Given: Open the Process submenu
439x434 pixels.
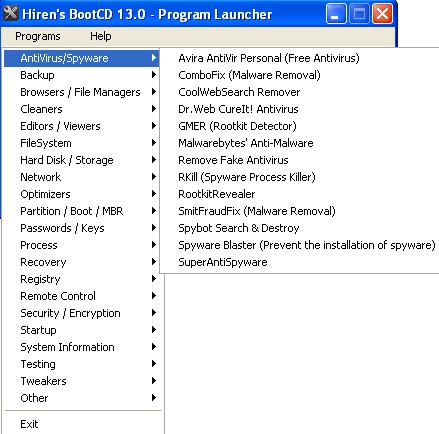Looking at the screenshot, I should coord(81,245).
